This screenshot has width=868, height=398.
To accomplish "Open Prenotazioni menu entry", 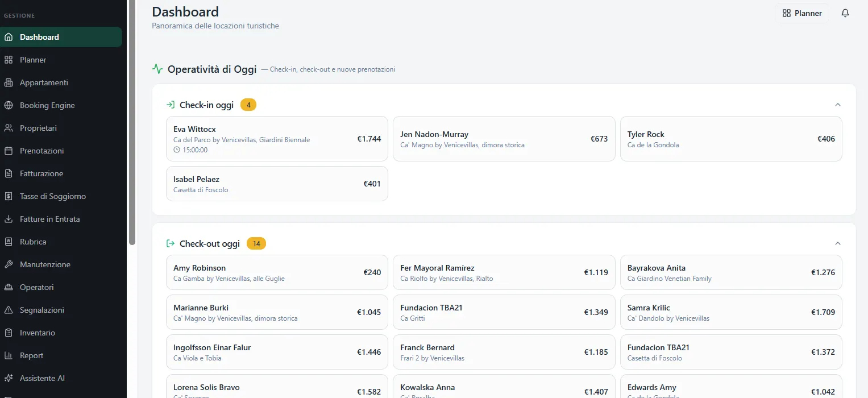I will pyautogui.click(x=61, y=151).
